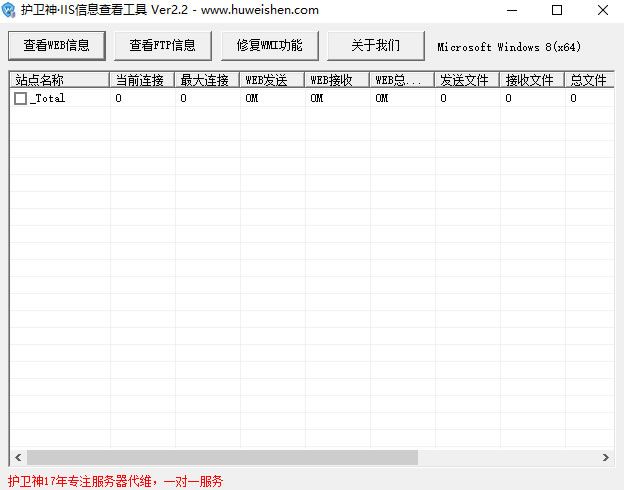The image size is (624, 490).
Task: Open the 关于我们 about button
Action: (375, 45)
